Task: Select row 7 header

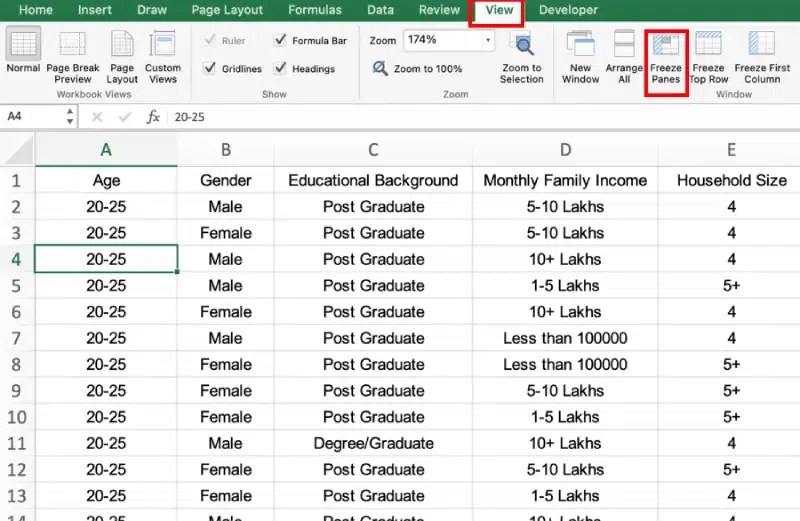Action: click(17, 338)
